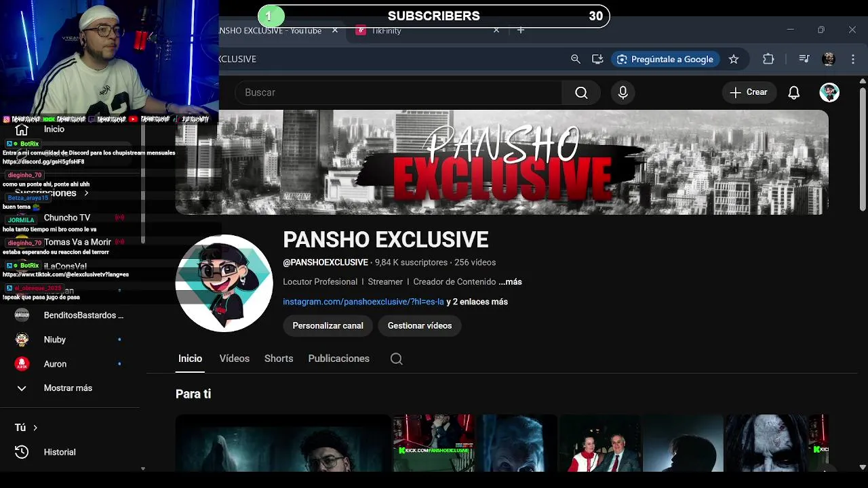
Task: Close the TikFinity tab
Action: point(496,30)
